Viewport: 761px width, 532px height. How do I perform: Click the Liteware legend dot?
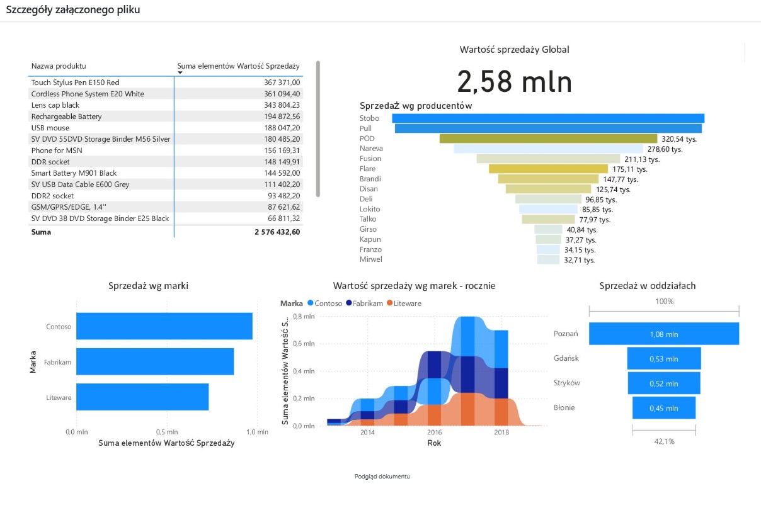tap(390, 303)
